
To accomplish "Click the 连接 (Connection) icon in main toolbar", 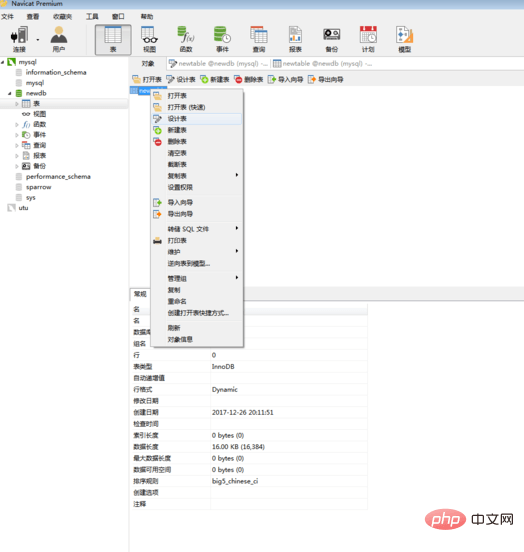I will (x=19, y=39).
